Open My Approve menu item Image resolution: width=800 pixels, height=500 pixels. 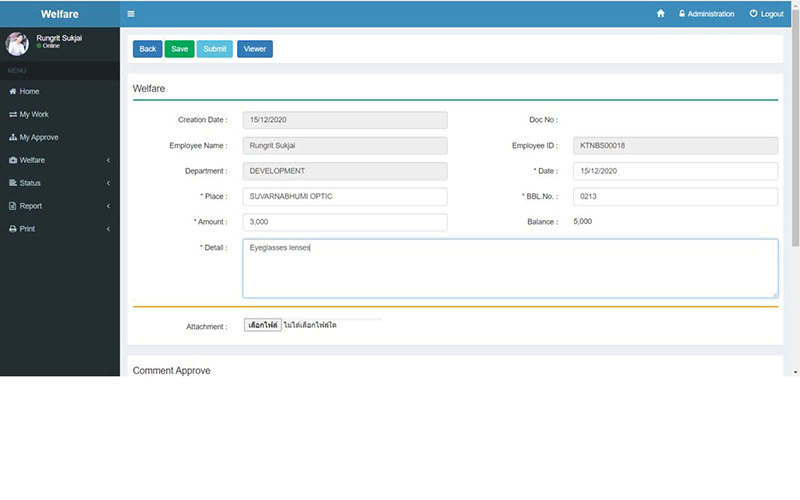(60, 137)
